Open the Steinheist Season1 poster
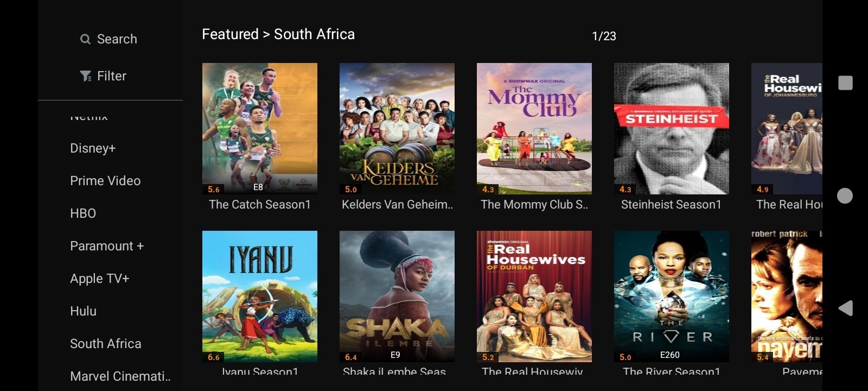 (672, 129)
